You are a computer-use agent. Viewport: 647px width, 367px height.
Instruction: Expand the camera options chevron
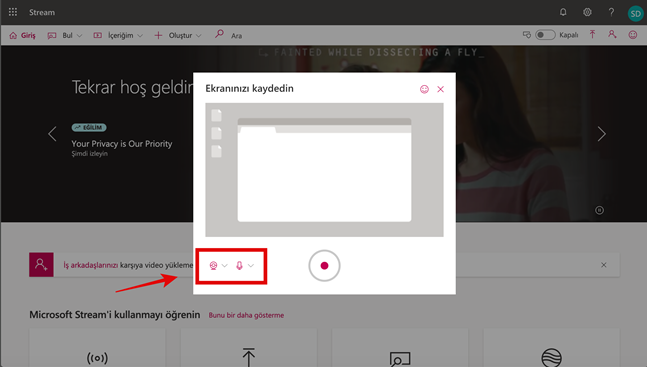tap(224, 265)
